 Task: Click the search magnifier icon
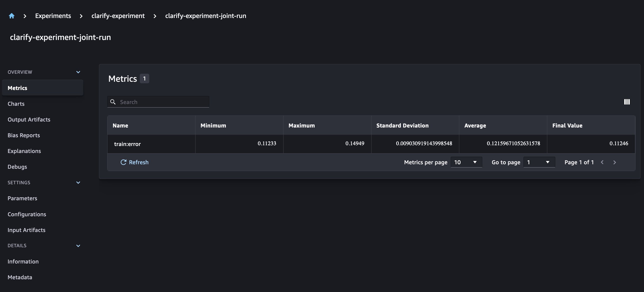point(113,102)
